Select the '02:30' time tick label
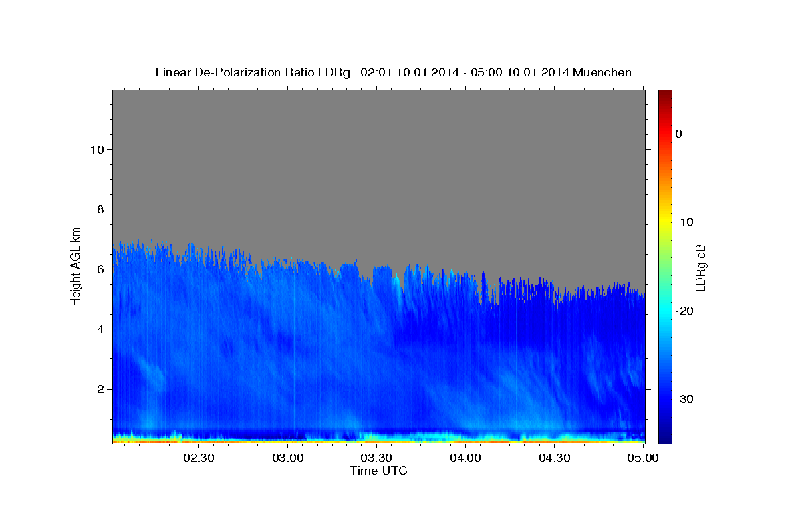 pyautogui.click(x=199, y=458)
